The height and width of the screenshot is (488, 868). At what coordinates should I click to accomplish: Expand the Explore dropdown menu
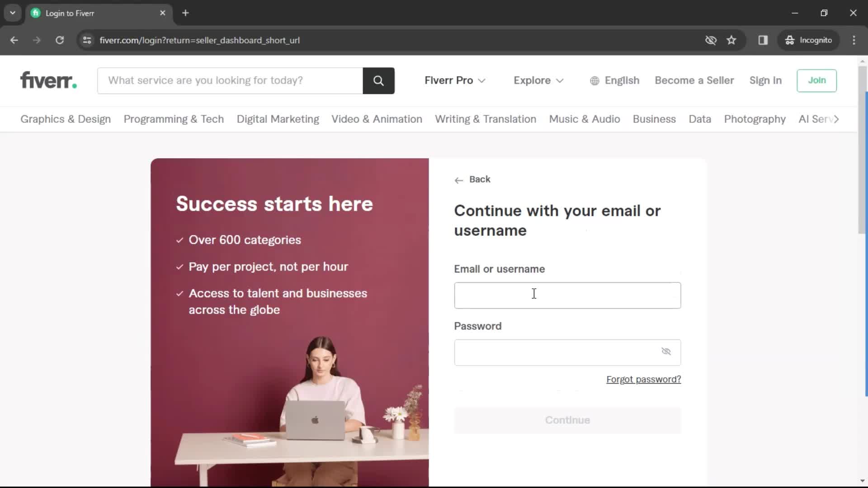click(538, 80)
